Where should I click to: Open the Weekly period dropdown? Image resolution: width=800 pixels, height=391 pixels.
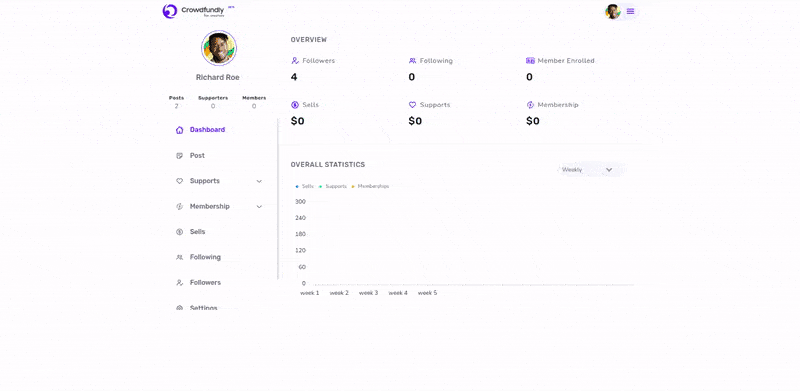click(x=591, y=169)
